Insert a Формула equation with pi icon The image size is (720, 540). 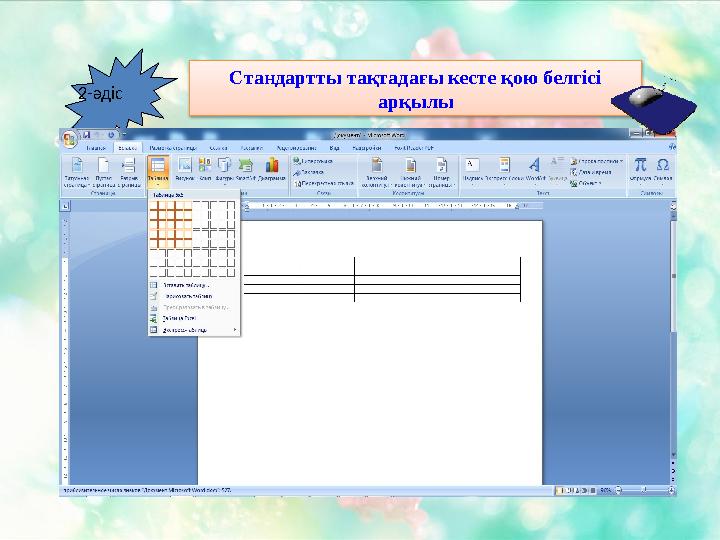coord(640,170)
